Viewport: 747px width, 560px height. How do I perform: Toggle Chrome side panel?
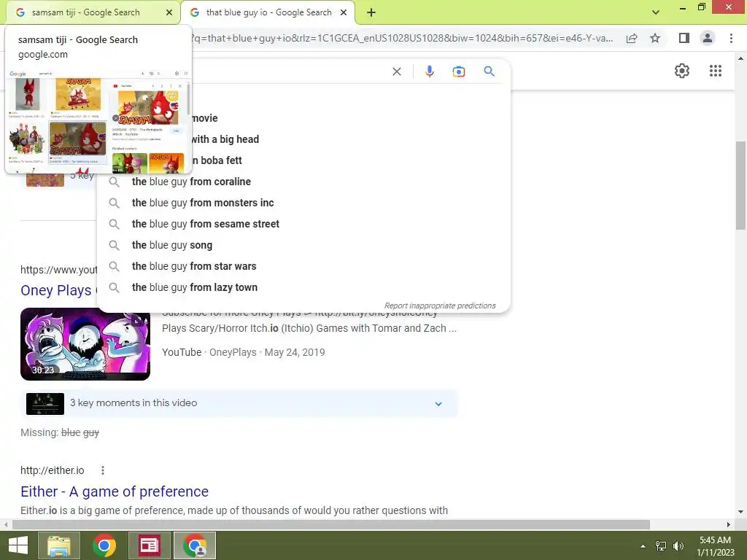684,38
